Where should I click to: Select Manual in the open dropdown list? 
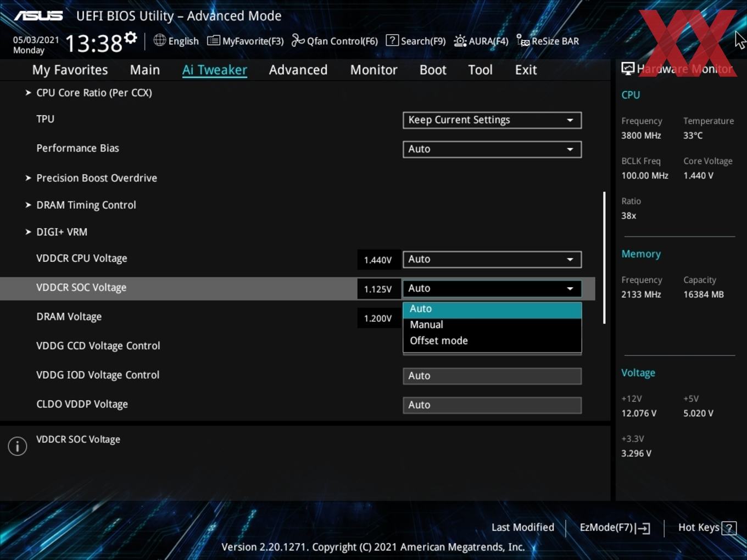point(492,324)
